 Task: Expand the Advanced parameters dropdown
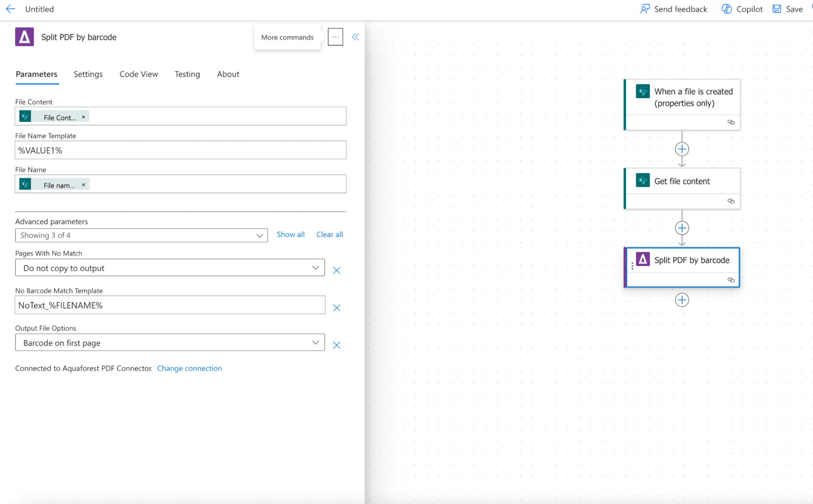pyautogui.click(x=260, y=235)
